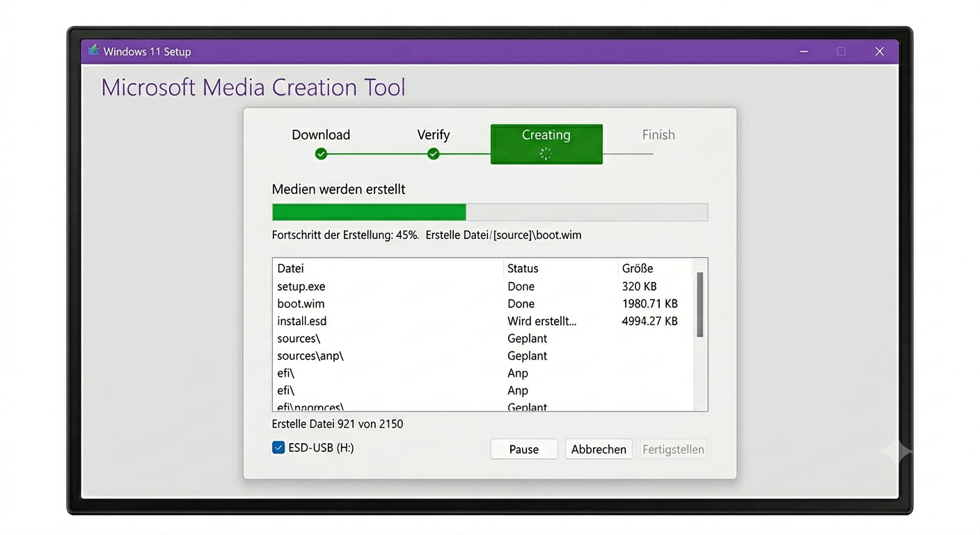Click the Done status for boot.wim

521,304
